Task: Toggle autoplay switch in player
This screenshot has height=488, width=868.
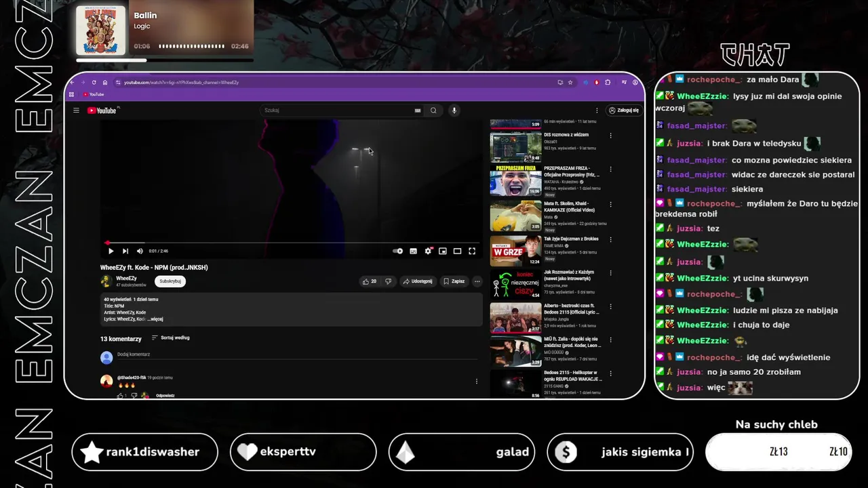Action: pyautogui.click(x=398, y=251)
